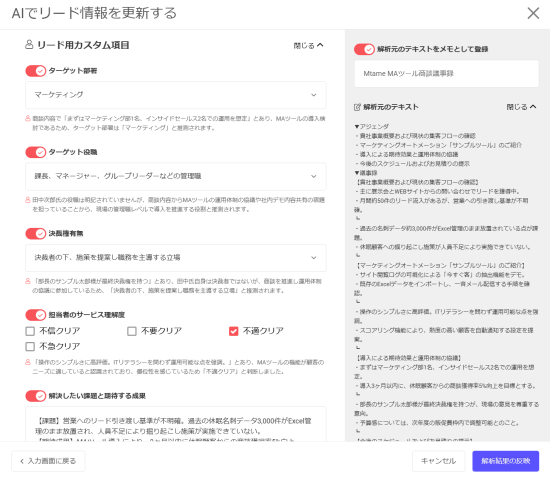Disable the 決裁権有無 switch

[x=35, y=234]
